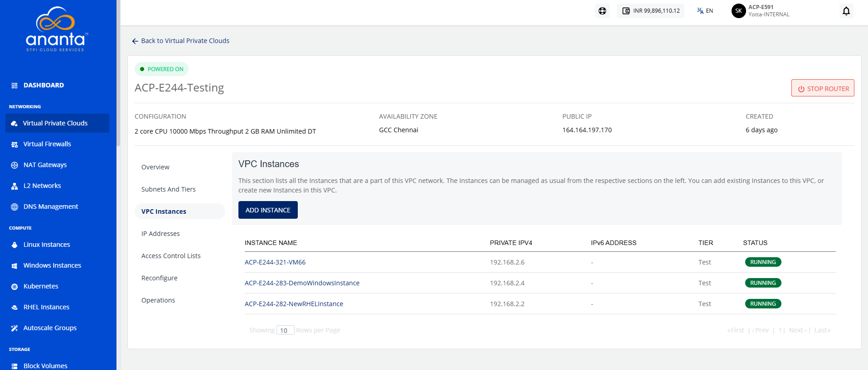868x370 pixels.
Task: Click RUNNING badge for ACP-E244-321-VM66
Action: tap(763, 262)
